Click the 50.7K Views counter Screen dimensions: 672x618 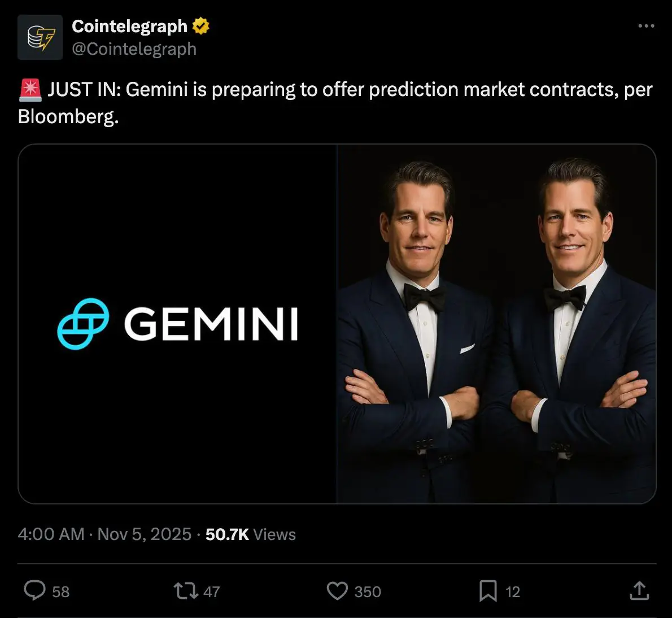pos(250,534)
